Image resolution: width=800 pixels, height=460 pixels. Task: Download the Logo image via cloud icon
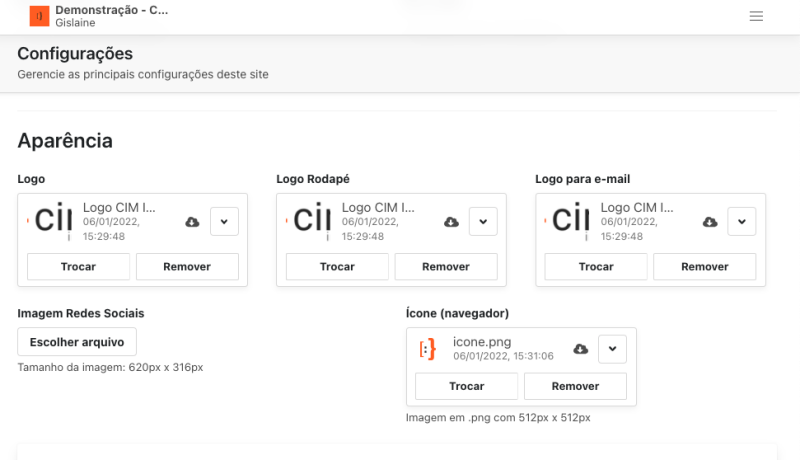click(x=192, y=221)
